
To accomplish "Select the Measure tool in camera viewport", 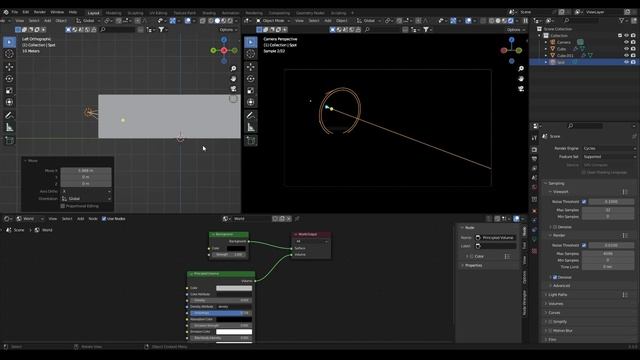I will click(251, 128).
